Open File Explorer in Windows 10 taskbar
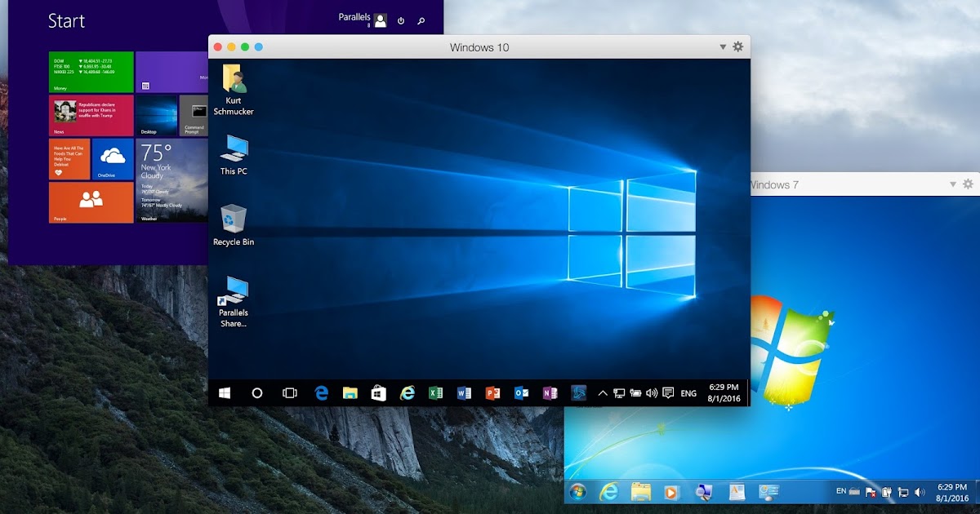Image resolution: width=980 pixels, height=514 pixels. pos(350,393)
